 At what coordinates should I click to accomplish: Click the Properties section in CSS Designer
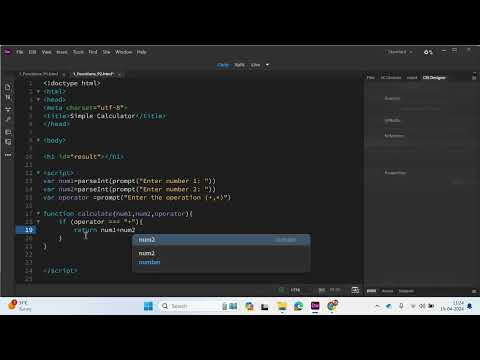pyautogui.click(x=395, y=173)
